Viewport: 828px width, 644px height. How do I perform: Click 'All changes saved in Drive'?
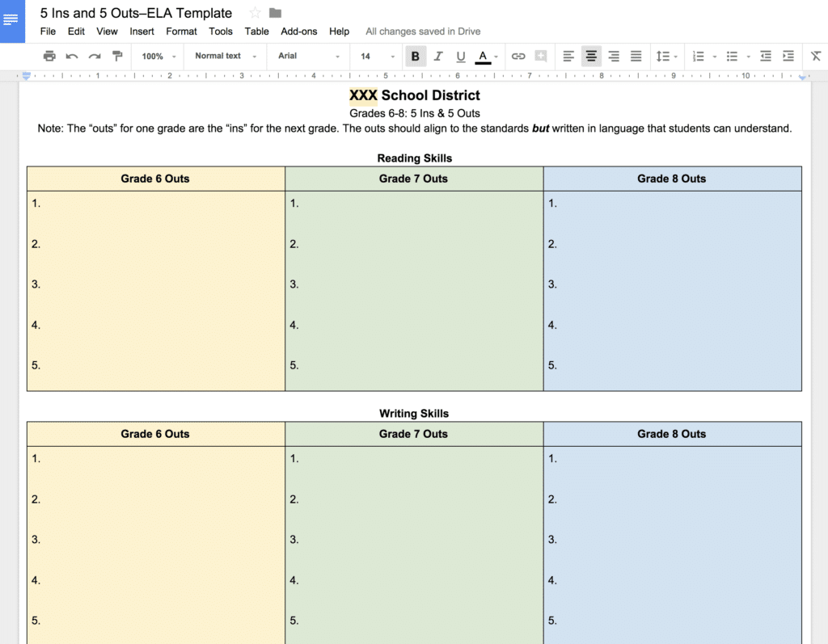(x=422, y=31)
